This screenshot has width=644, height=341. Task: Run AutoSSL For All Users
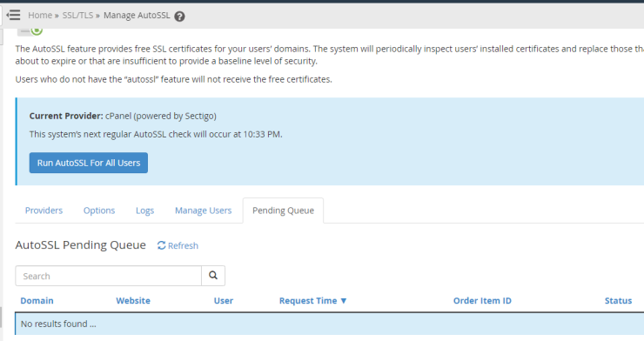88,163
